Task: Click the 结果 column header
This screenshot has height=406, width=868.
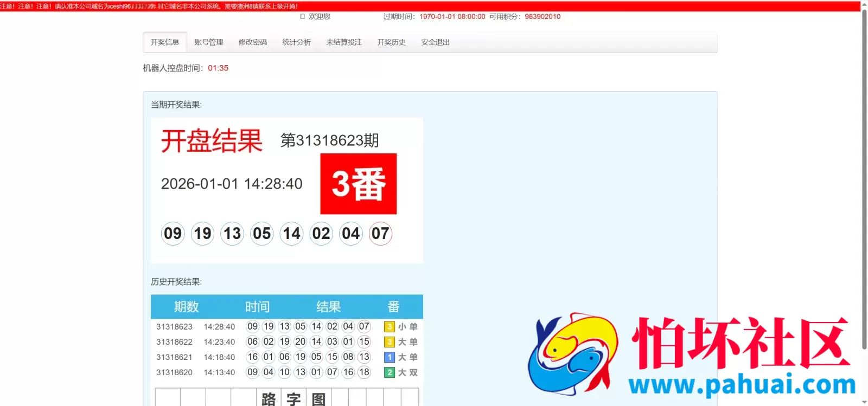Action: 328,307
